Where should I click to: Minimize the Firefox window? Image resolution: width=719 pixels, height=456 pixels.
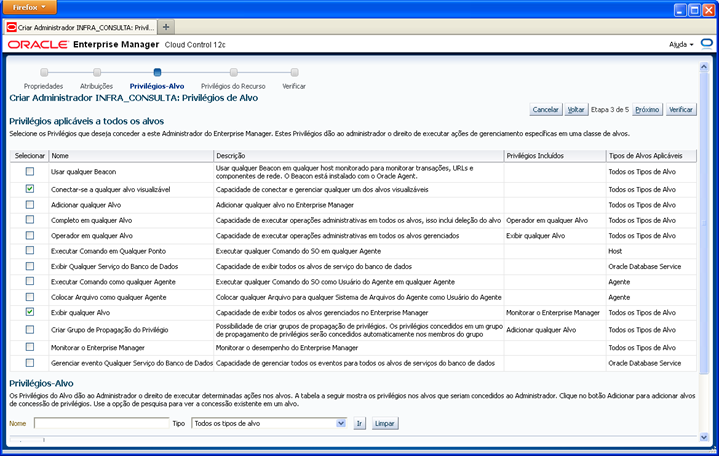click(680, 10)
